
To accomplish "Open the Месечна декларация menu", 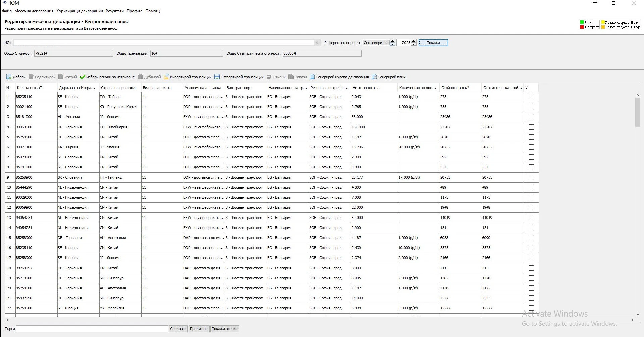I will [34, 11].
